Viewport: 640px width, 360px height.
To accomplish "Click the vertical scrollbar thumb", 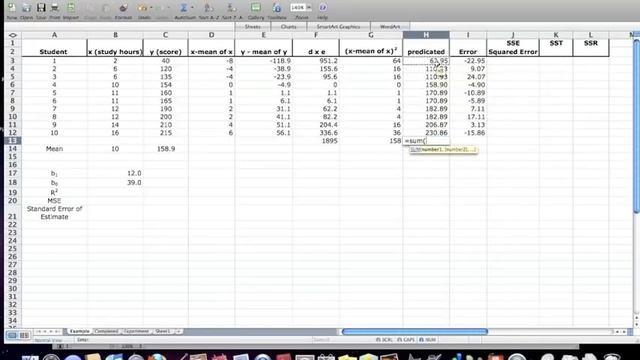I will click(x=636, y=127).
